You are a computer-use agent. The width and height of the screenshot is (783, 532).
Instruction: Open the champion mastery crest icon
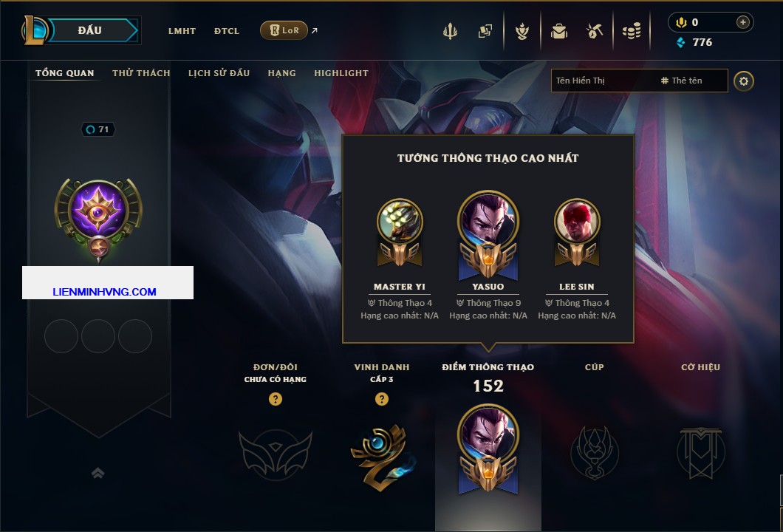pyautogui.click(x=522, y=32)
